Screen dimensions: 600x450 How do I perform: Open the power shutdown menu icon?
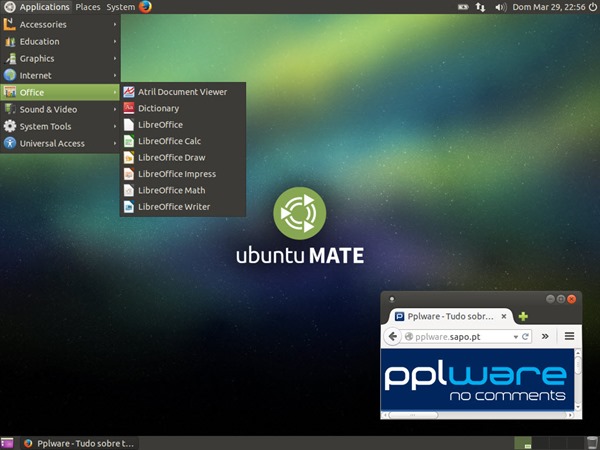[x=593, y=7]
